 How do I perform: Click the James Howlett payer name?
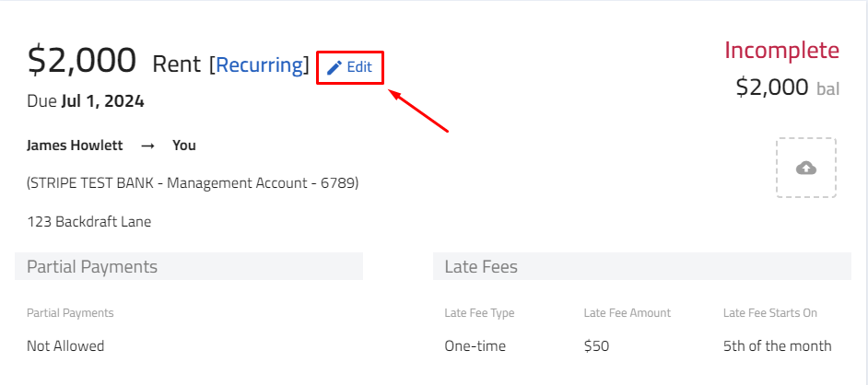[75, 146]
